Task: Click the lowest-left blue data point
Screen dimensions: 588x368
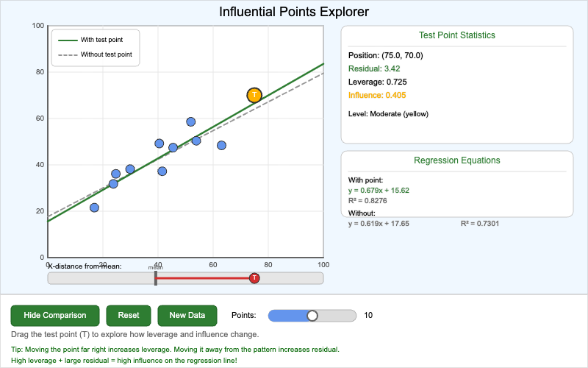Action: click(95, 208)
